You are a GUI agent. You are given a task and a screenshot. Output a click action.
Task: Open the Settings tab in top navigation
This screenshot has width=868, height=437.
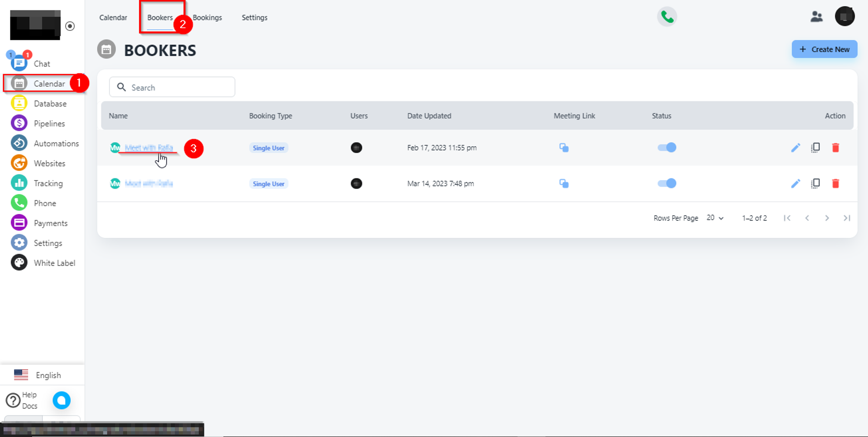click(254, 18)
